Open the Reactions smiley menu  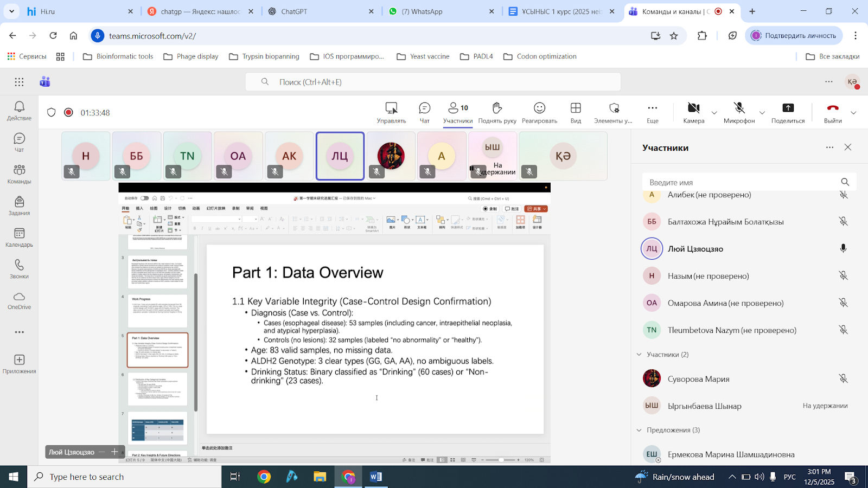pyautogui.click(x=539, y=112)
